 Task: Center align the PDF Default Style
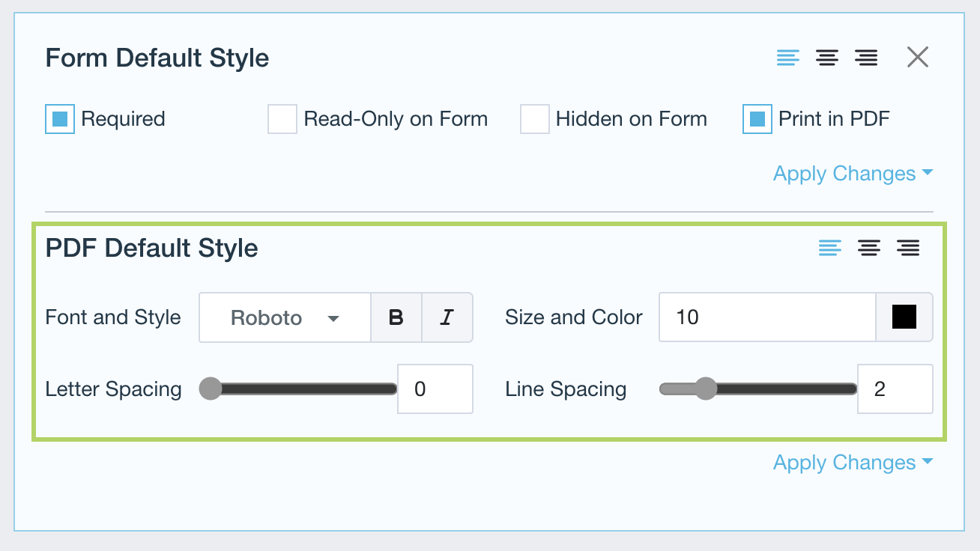[x=869, y=248]
